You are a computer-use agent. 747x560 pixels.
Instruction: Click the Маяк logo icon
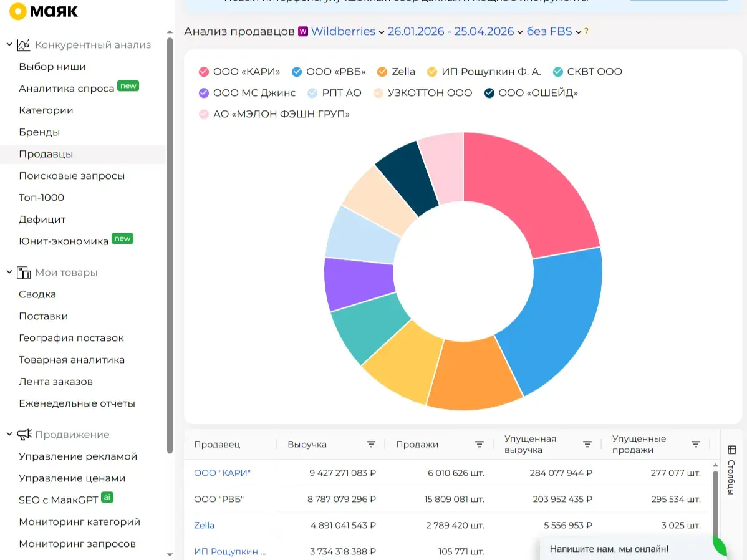[17, 11]
